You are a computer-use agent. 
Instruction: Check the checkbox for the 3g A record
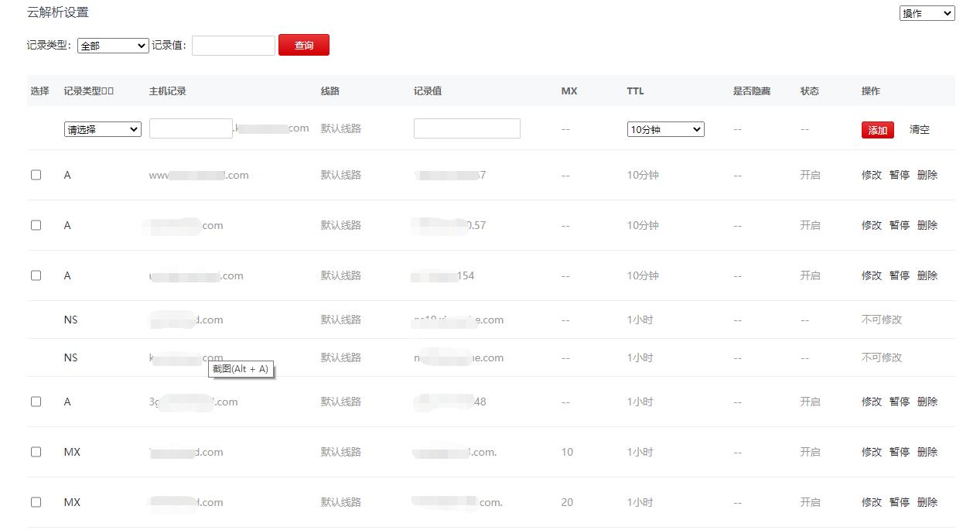tap(36, 402)
